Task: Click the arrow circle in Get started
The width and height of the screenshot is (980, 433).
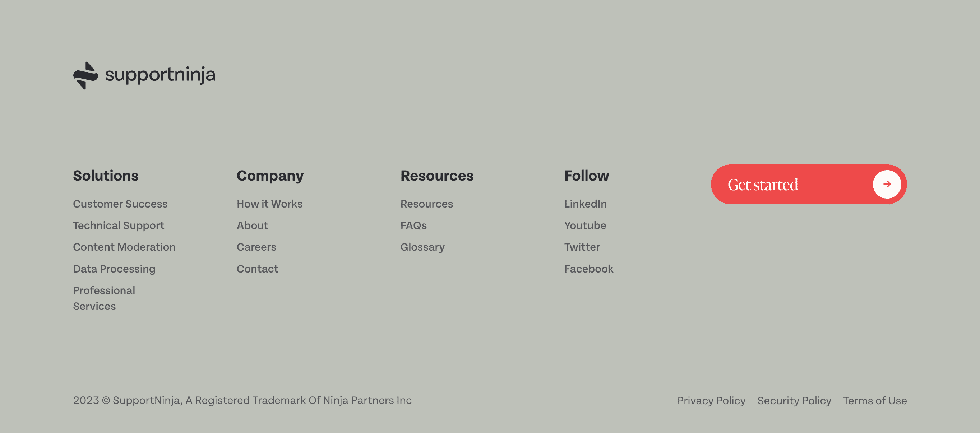Action: [x=887, y=185]
